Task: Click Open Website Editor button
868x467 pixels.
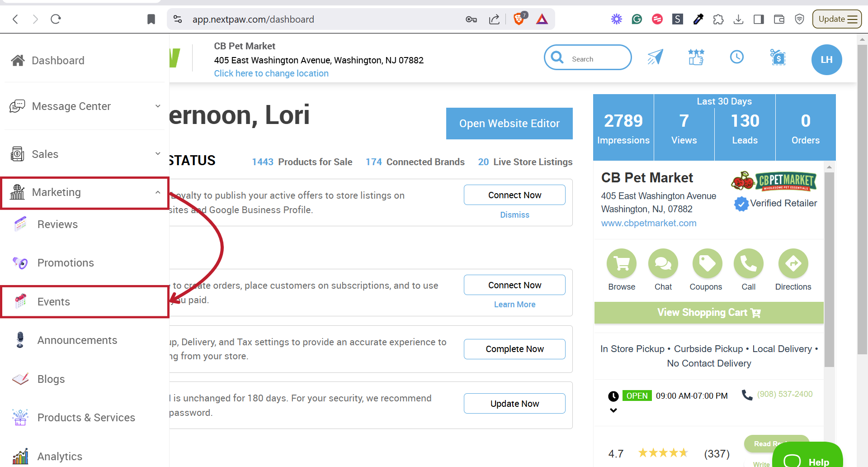Action: point(509,124)
